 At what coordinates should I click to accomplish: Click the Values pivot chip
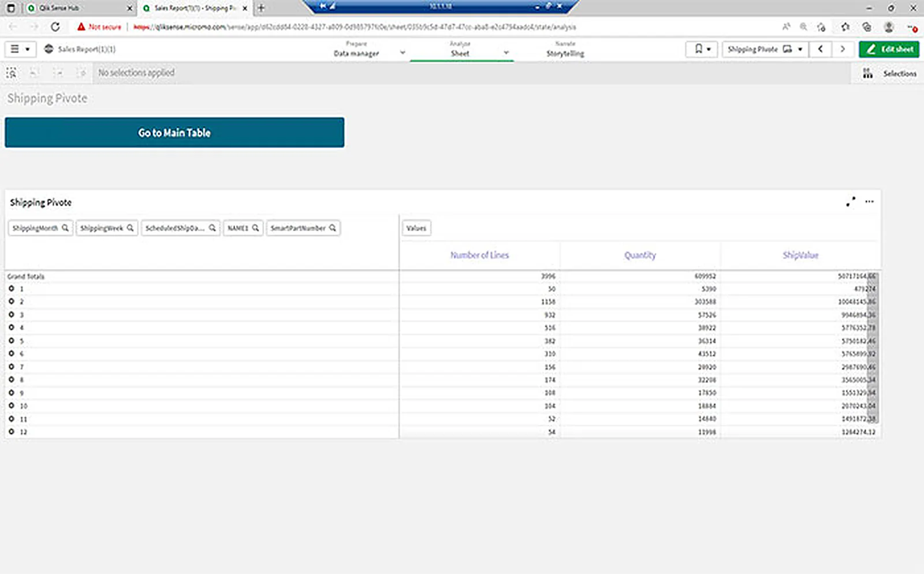pyautogui.click(x=416, y=228)
